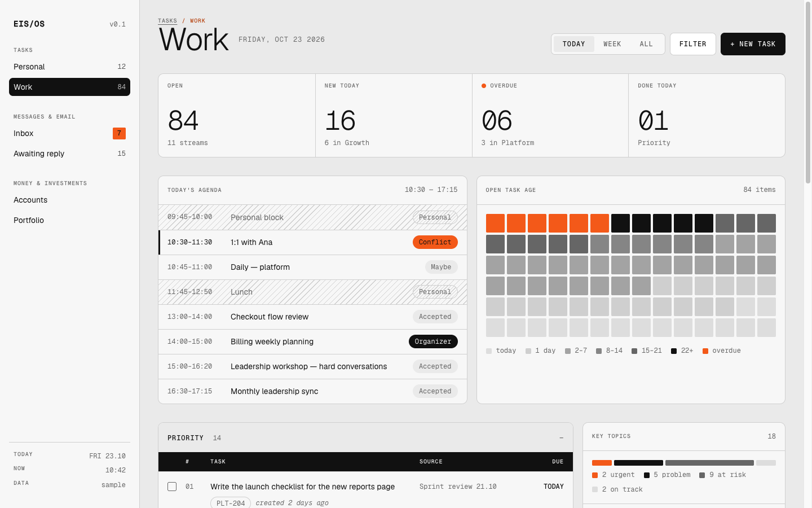The image size is (812, 508).
Task: Open the Filter button
Action: click(693, 44)
